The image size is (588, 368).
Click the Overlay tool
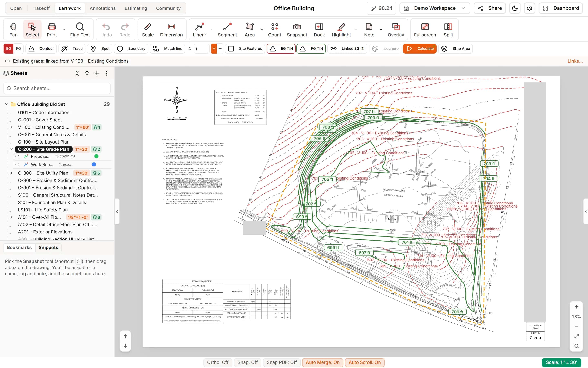(x=396, y=29)
